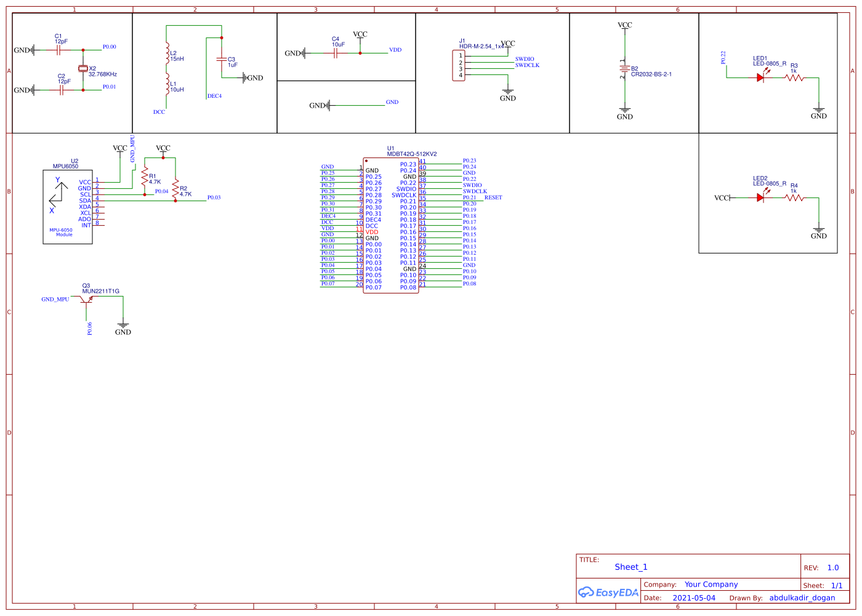
Task: Click the date 2021-05-04 field
Action: [x=694, y=598]
